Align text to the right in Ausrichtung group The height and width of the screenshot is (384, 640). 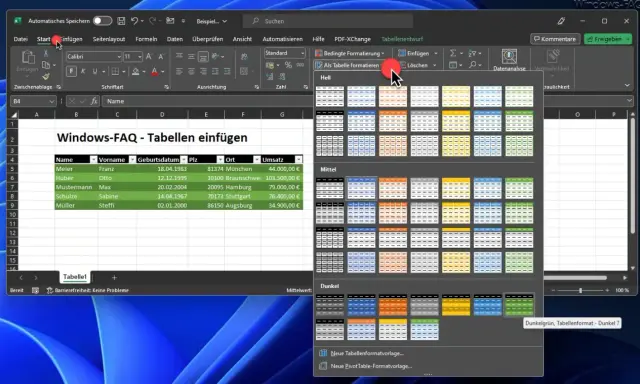pos(203,71)
